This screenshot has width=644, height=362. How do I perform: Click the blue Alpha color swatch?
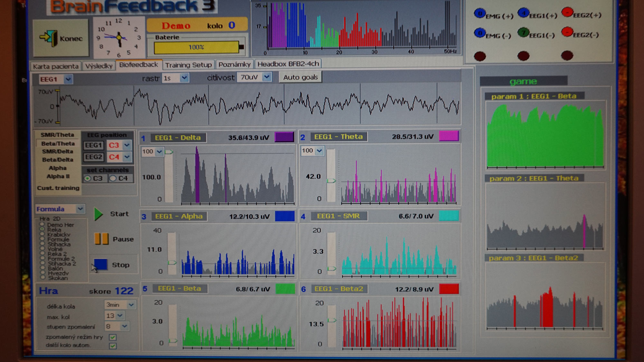pos(285,216)
